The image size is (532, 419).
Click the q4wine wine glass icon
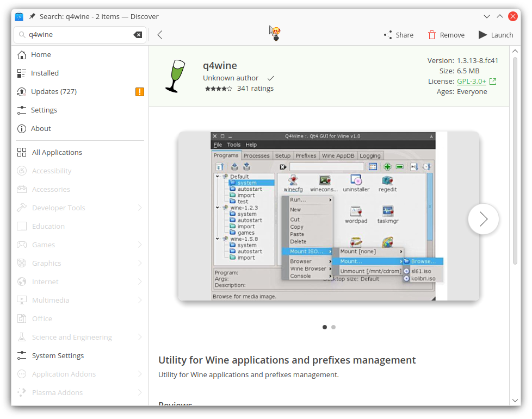click(x=175, y=76)
